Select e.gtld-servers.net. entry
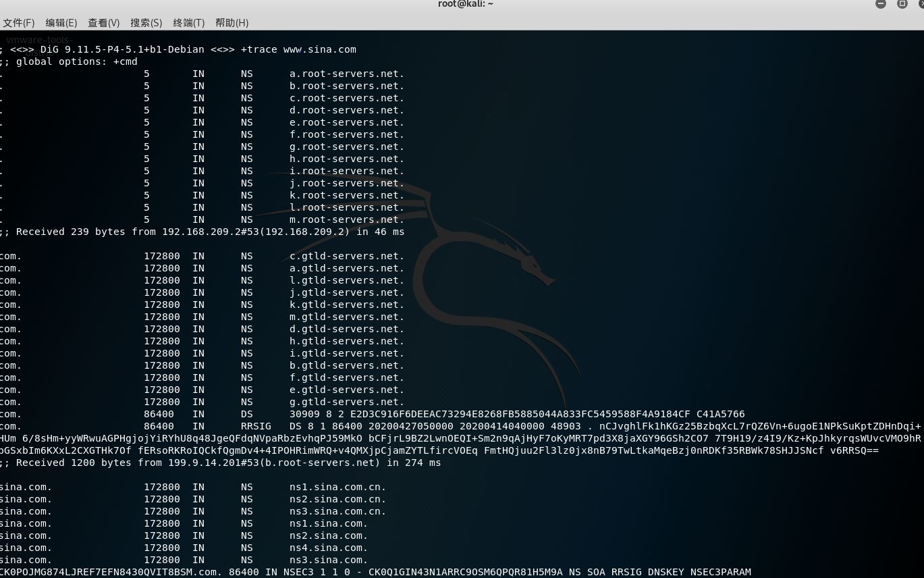924x578 pixels. (x=347, y=390)
